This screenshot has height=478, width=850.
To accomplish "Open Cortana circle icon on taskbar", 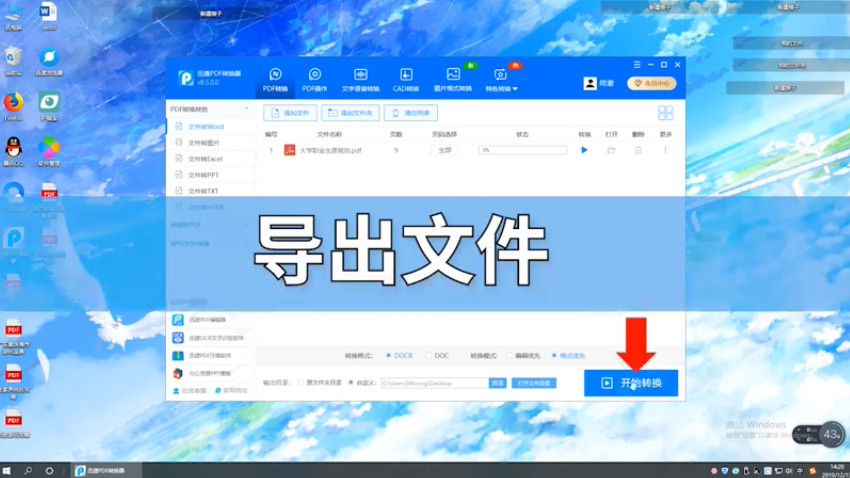I will pos(49,470).
